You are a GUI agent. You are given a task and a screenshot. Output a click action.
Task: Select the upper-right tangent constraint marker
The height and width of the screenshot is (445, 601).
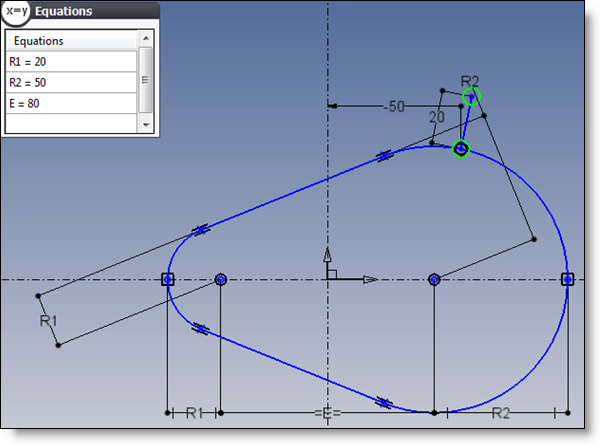[384, 155]
